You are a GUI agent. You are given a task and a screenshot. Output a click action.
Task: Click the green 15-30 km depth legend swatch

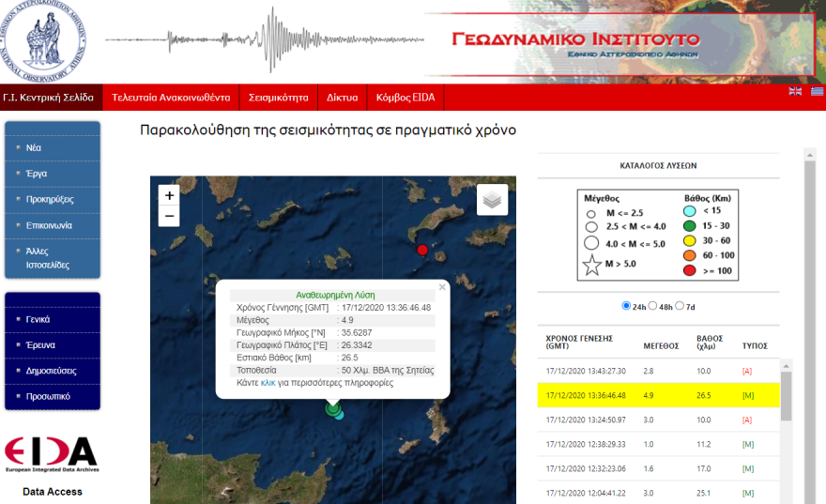690,226
